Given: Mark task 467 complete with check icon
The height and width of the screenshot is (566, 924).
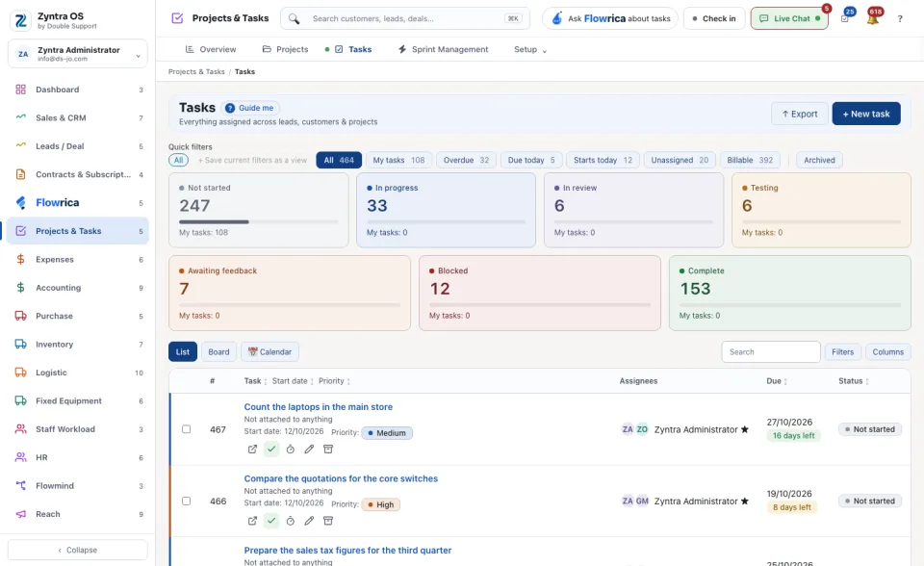Looking at the screenshot, I should 271,450.
